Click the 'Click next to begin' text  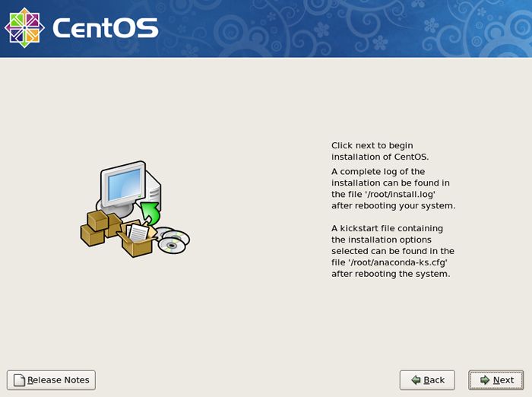(x=372, y=146)
